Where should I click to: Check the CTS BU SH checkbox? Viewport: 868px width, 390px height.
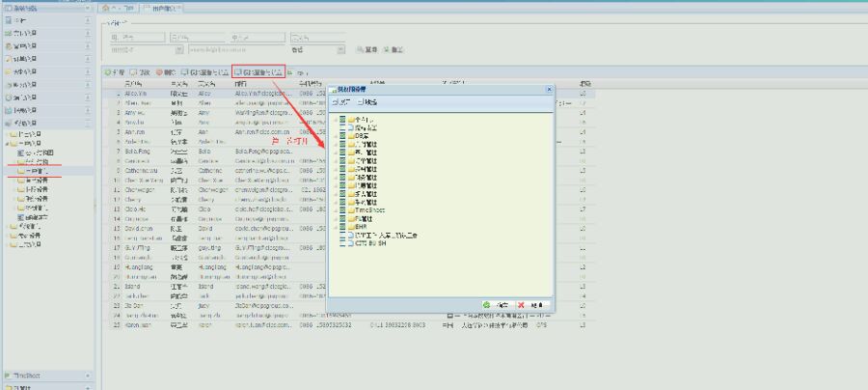[342, 243]
